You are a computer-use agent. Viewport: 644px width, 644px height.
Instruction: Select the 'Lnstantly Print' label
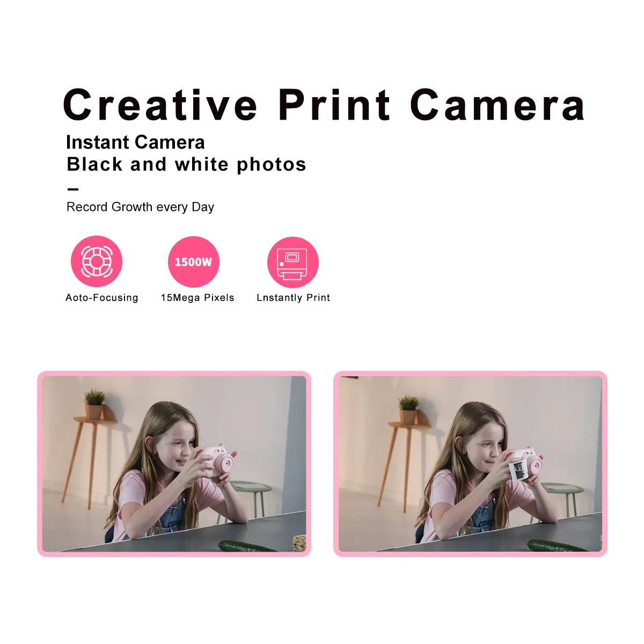click(x=294, y=298)
